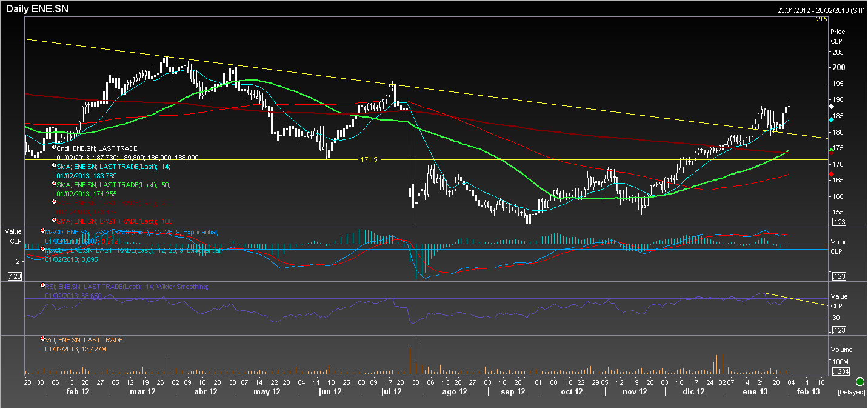Toggle the .123 box on left MACD axis

[x=15, y=276]
